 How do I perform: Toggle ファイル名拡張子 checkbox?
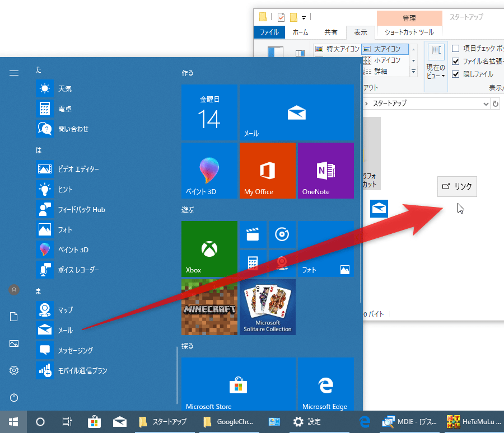pos(455,62)
